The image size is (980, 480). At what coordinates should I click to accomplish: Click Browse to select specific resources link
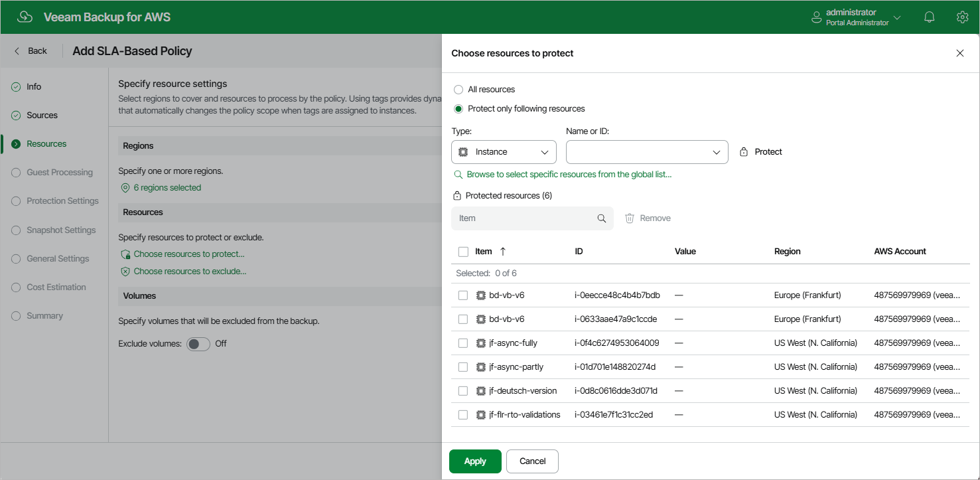569,175
